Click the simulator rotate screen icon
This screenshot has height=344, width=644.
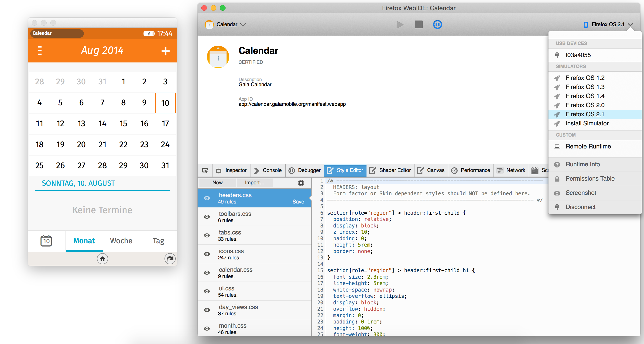click(170, 258)
